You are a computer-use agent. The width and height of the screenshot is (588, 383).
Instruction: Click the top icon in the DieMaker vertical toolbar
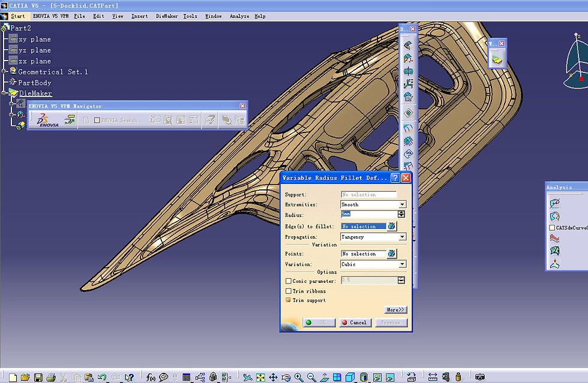(408, 46)
